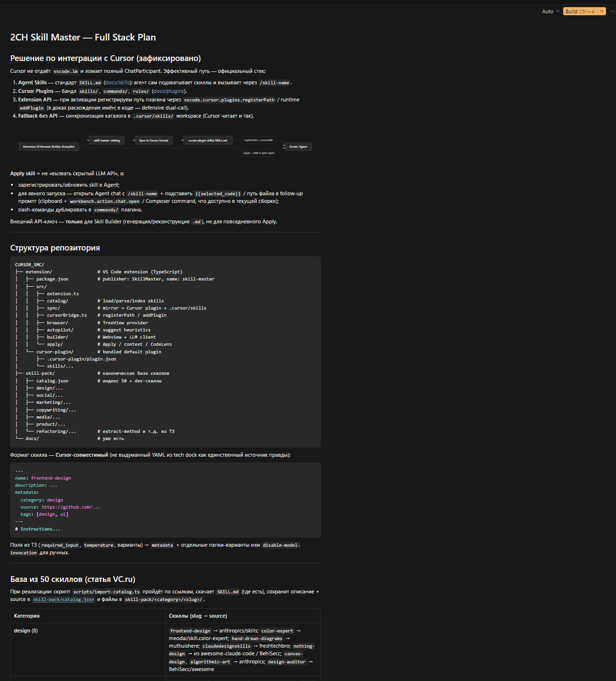The height and width of the screenshot is (681, 616).
Task: Select the '.skill-master catalog' diagram node
Action: tap(107, 140)
